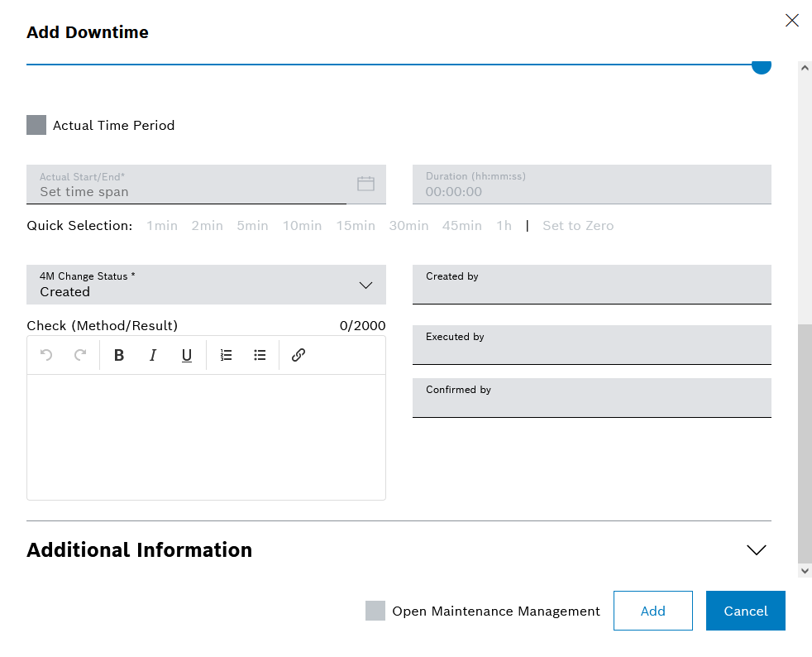Click the undo icon in editor toolbar
The image size is (812, 657).
pos(46,355)
